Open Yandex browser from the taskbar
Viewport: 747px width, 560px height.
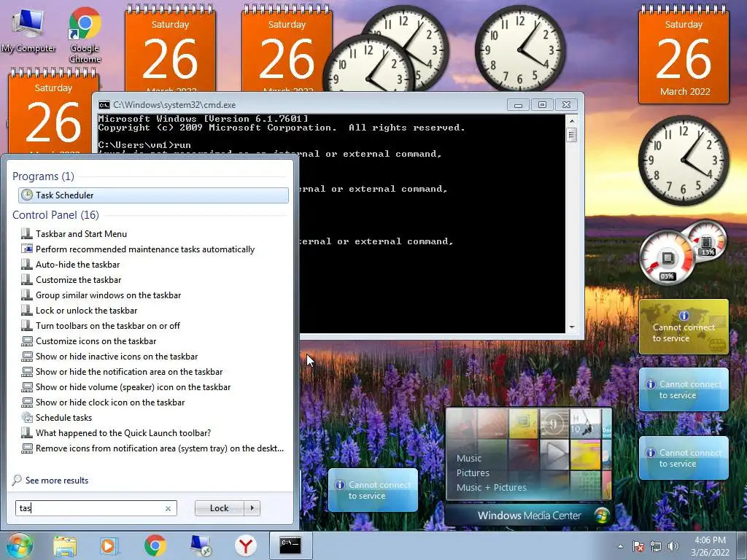tap(246, 546)
